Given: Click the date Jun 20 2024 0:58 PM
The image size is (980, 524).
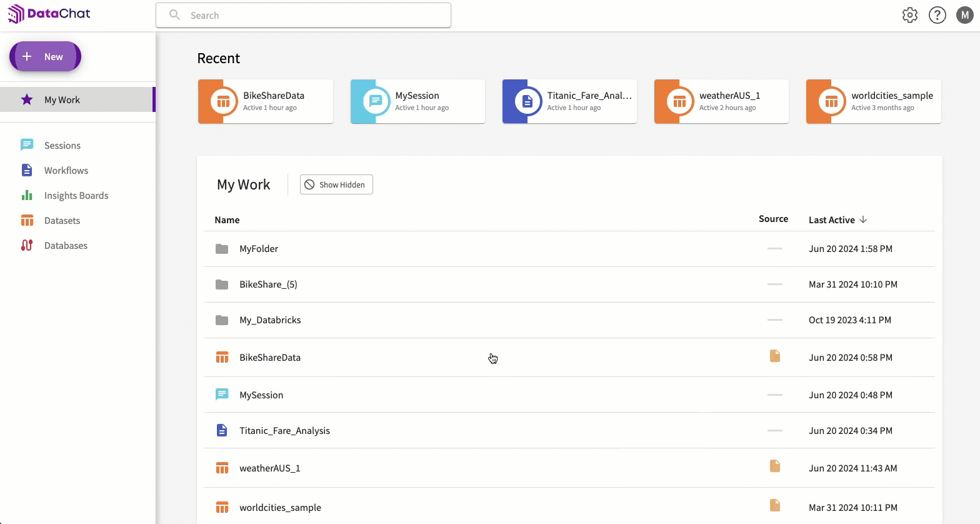Looking at the screenshot, I should 851,358.
